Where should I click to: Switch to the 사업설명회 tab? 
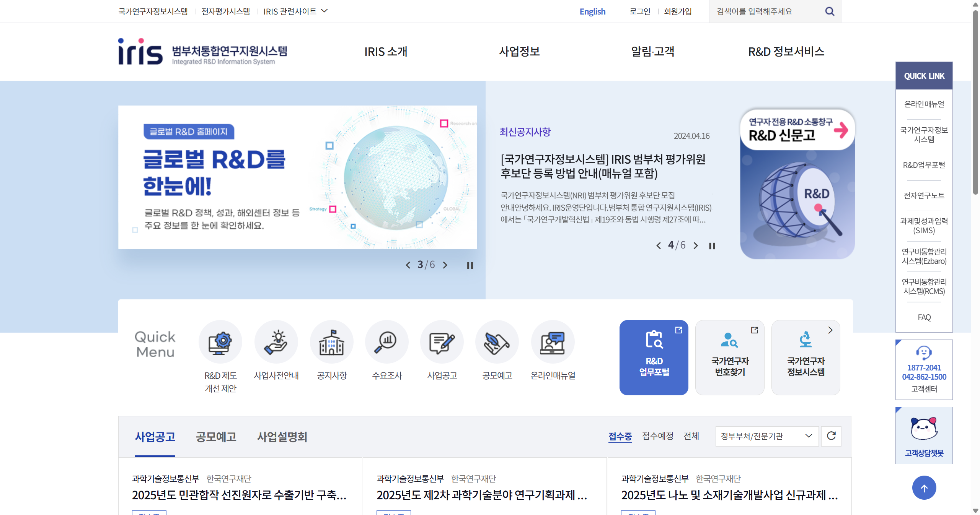click(282, 437)
